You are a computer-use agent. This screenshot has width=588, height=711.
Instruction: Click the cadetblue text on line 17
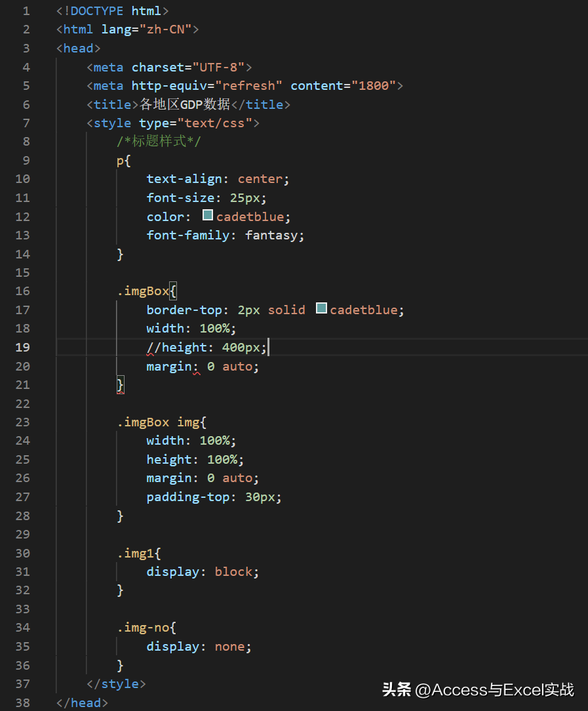(x=364, y=310)
